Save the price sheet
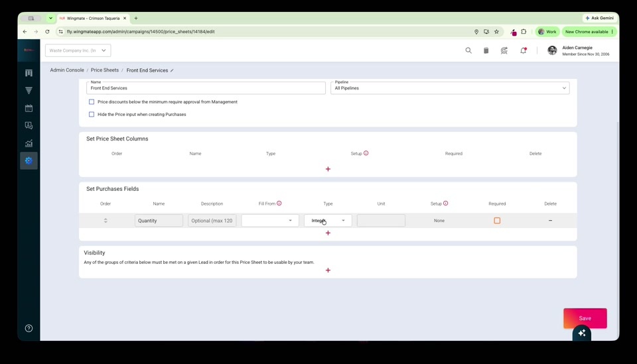The width and height of the screenshot is (637, 364). pyautogui.click(x=585, y=318)
